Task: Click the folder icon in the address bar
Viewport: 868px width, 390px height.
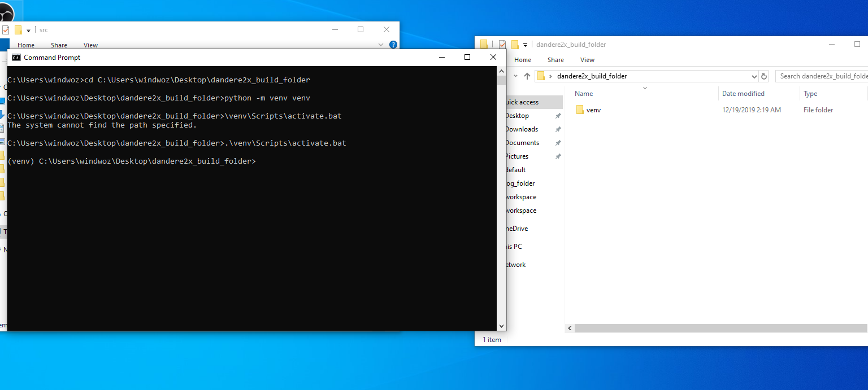Action: click(541, 76)
